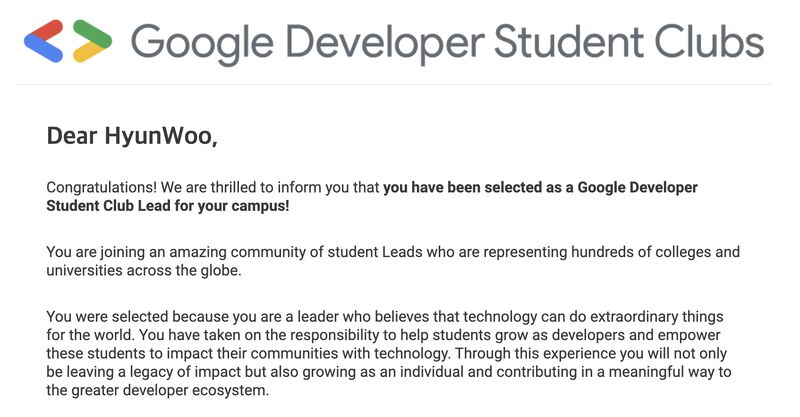Click bold text "you have been selected as a Google Developer"

pyautogui.click(x=540, y=188)
